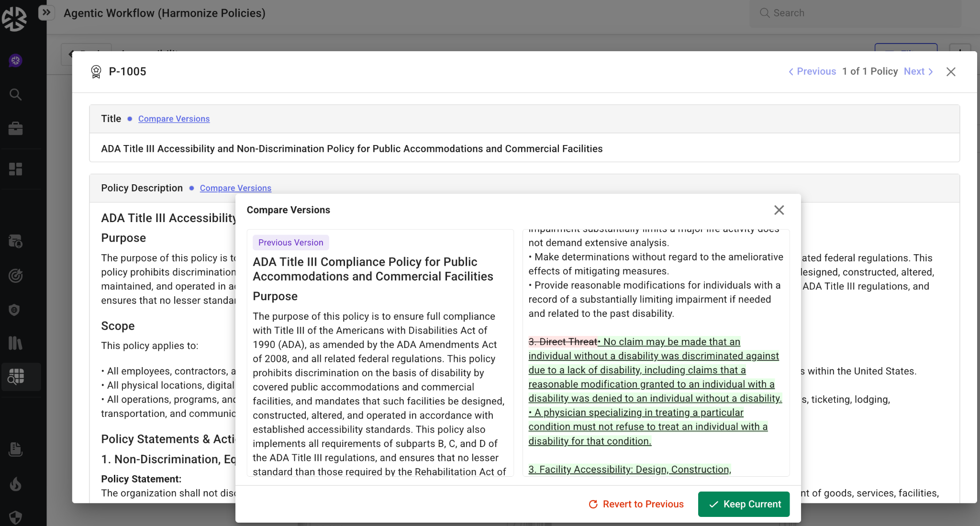Click the 'Agentic Workflow (Harmonize Policies)' title
The width and height of the screenshot is (980, 526).
click(x=165, y=13)
